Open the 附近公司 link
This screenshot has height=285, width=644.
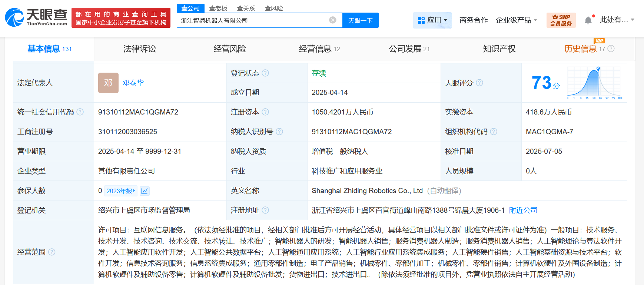(x=523, y=210)
